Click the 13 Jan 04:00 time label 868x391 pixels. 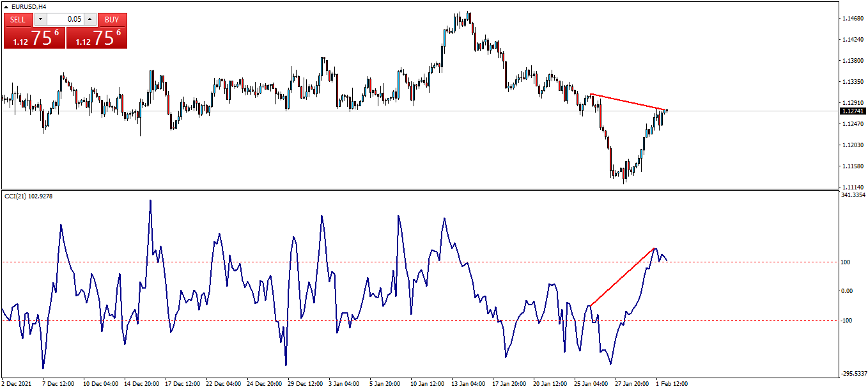click(469, 384)
